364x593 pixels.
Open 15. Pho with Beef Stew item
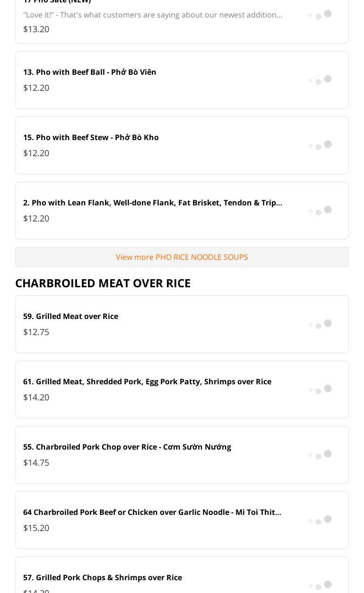(x=91, y=137)
